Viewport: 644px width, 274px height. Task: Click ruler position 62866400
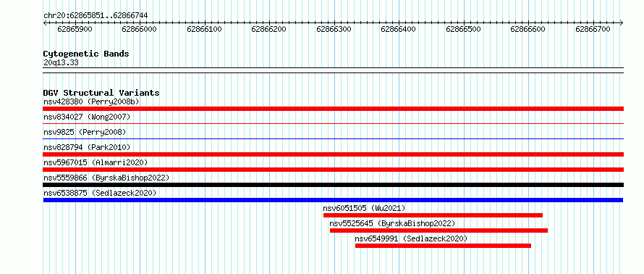(399, 30)
